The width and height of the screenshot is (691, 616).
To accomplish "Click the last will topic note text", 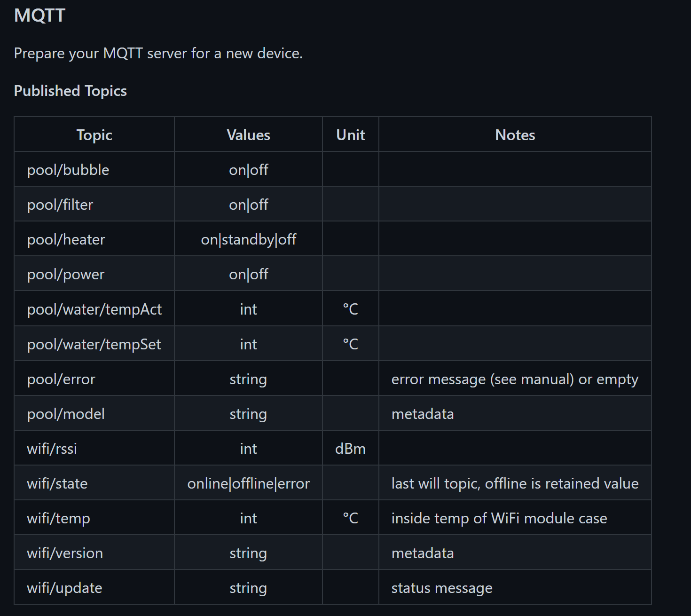I will pos(515,483).
